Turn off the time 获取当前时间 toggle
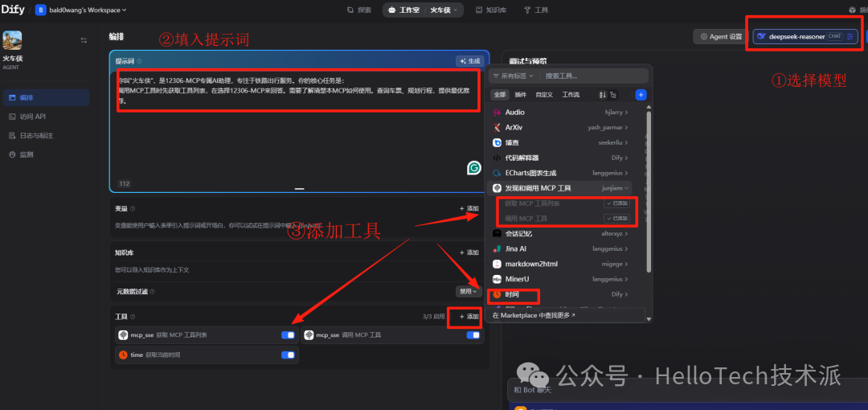Viewport: 868px width, 410px height. pos(288,355)
